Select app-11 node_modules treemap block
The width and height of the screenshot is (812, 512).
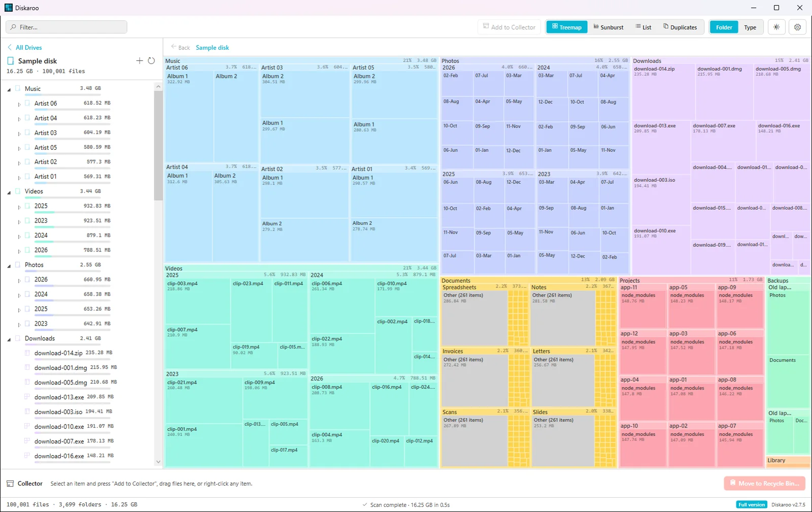tap(643, 309)
